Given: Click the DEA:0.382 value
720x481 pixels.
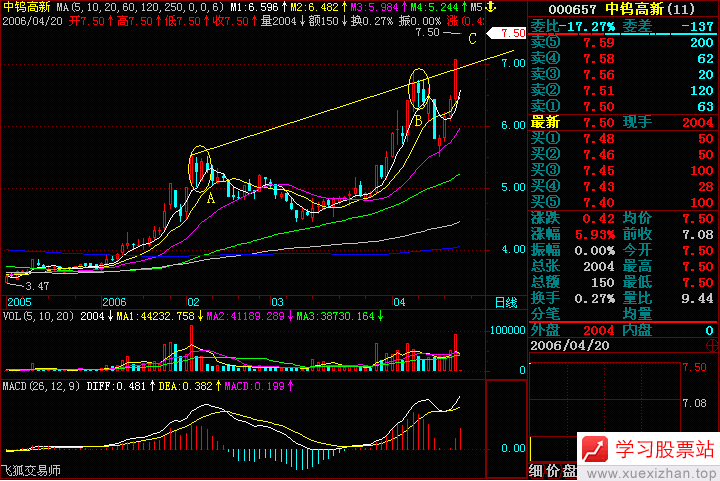Looking at the screenshot, I should pyautogui.click(x=186, y=386).
